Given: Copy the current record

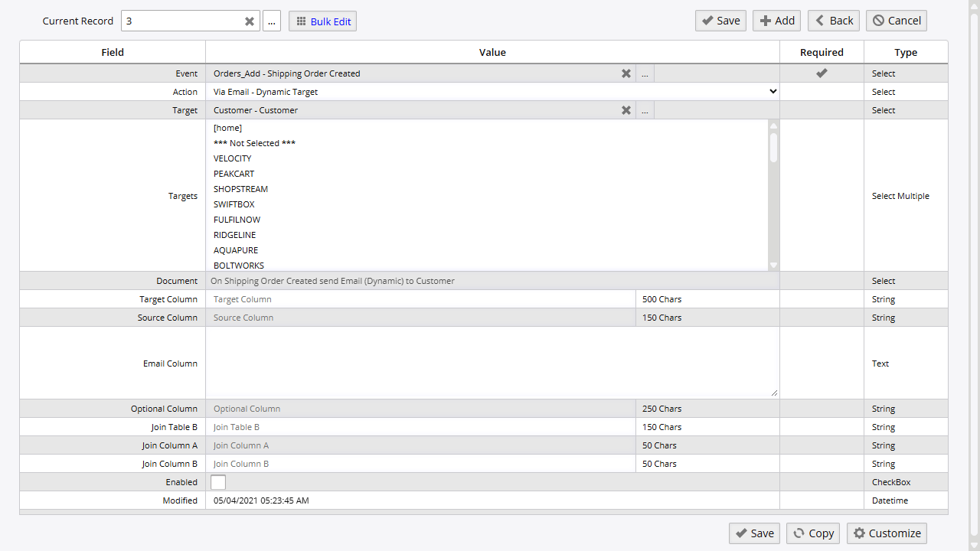Looking at the screenshot, I should tap(812, 533).
